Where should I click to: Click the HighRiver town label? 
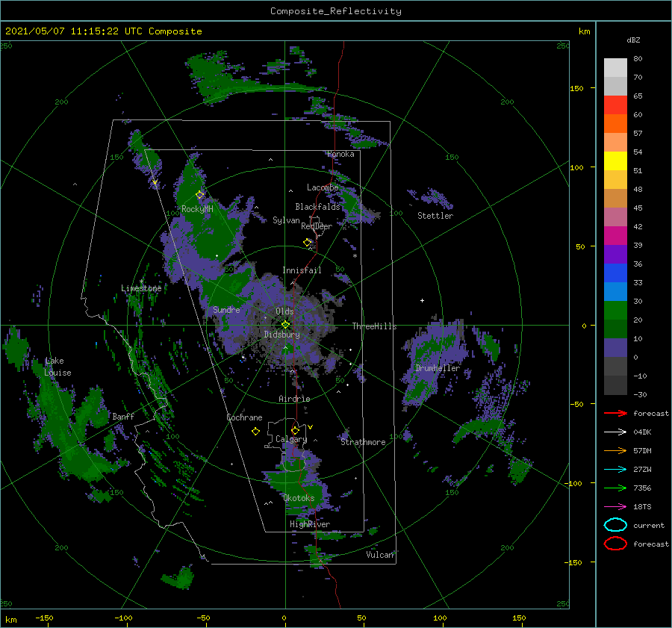point(309,524)
